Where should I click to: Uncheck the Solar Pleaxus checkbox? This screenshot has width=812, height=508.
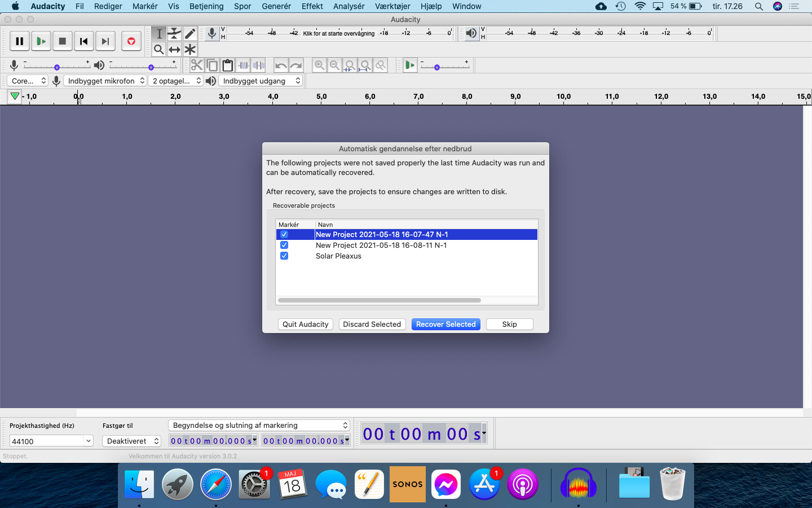tap(284, 256)
